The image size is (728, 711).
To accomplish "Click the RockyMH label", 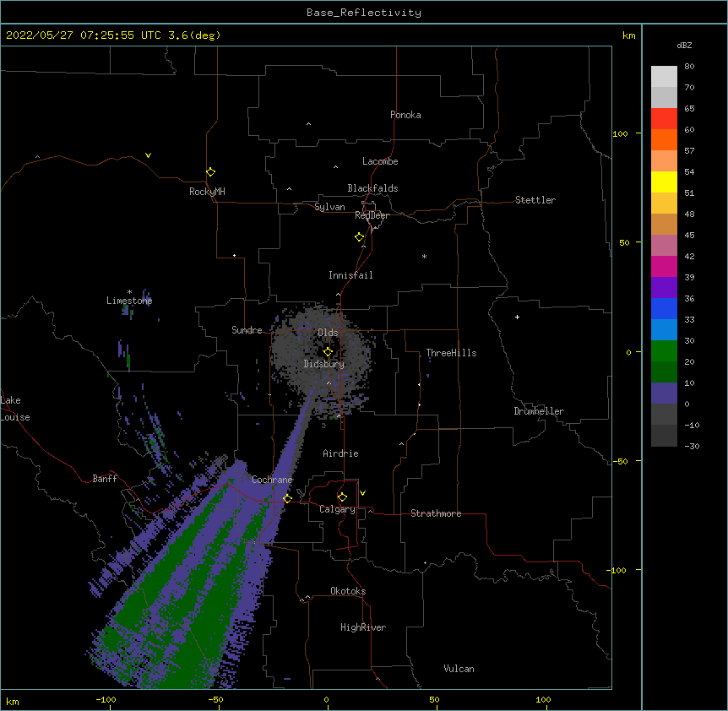I will click(x=207, y=191).
